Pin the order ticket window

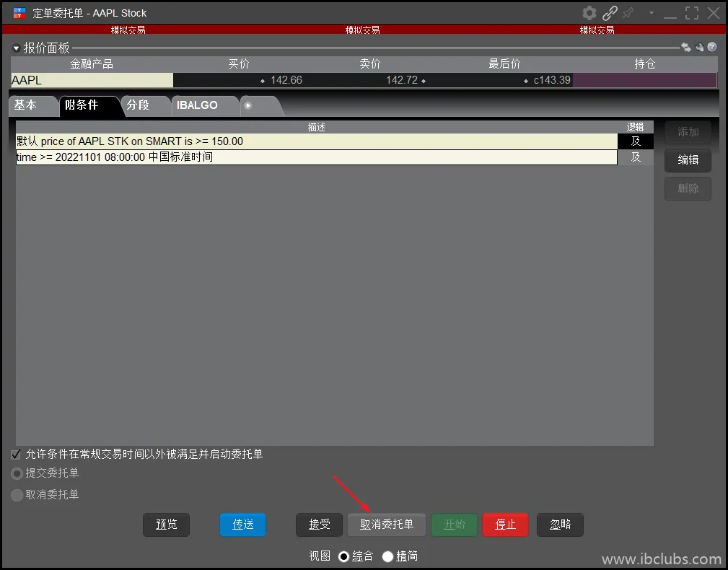(628, 13)
